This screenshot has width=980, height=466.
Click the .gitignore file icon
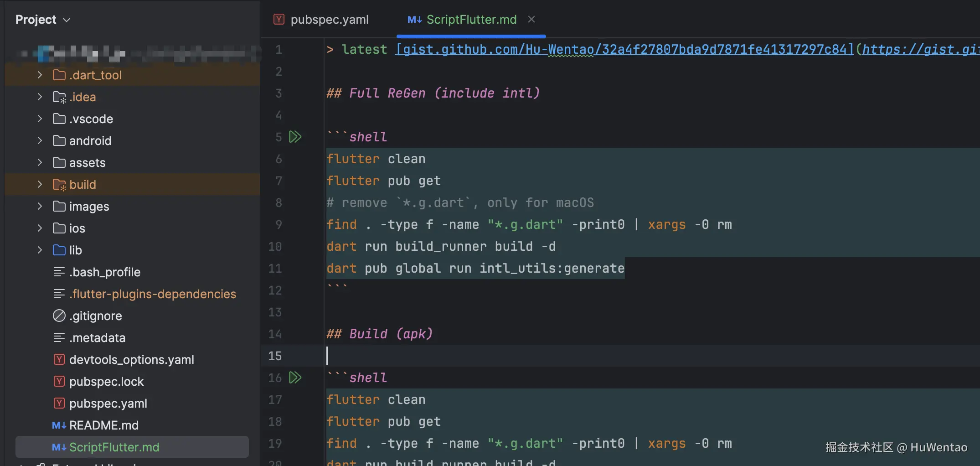[x=59, y=316]
